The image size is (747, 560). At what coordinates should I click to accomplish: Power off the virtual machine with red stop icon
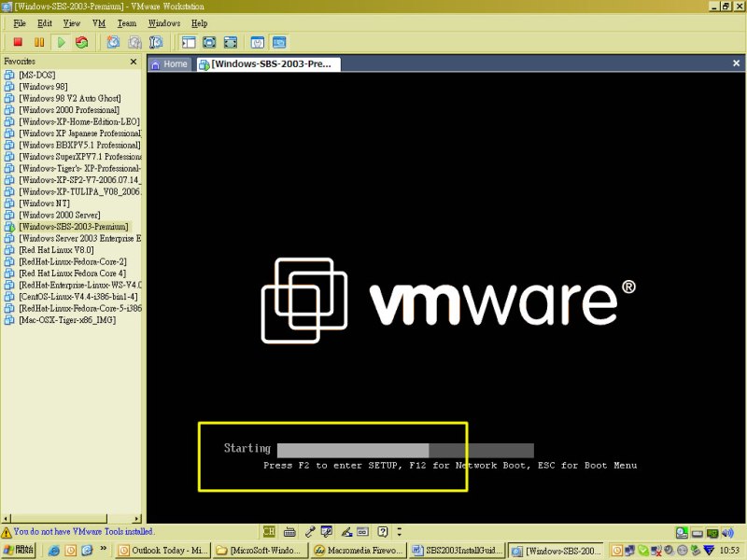pyautogui.click(x=18, y=42)
